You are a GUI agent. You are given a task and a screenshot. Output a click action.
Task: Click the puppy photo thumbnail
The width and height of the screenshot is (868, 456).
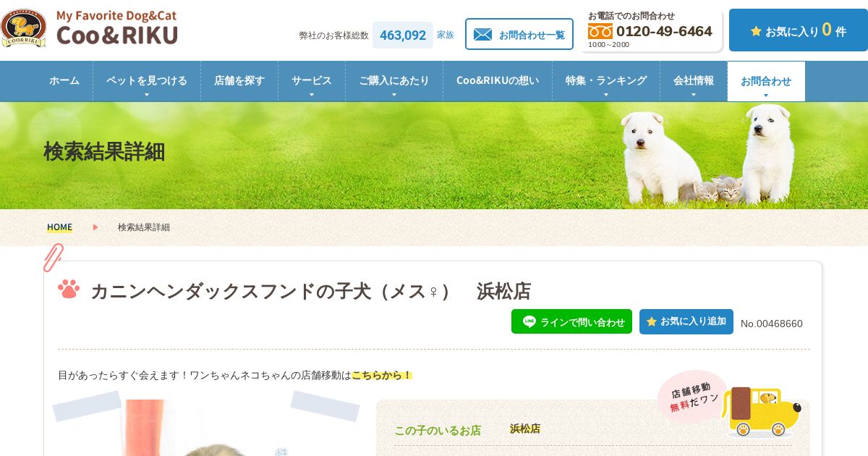(x=206, y=428)
